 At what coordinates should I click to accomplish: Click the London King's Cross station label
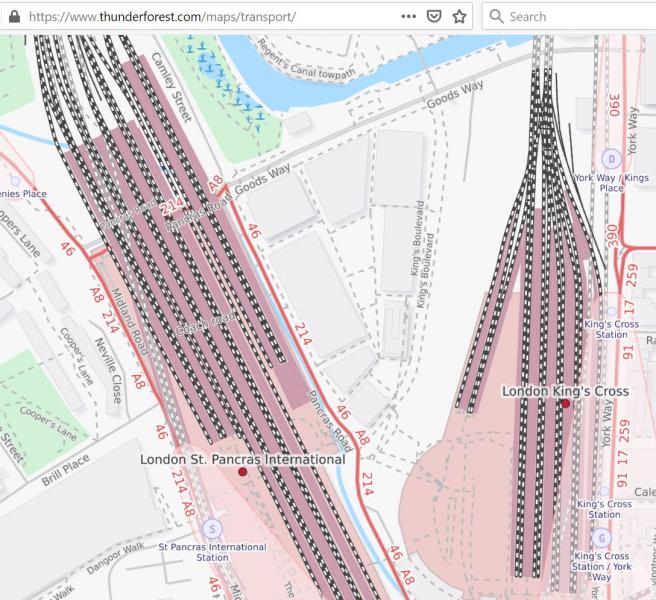click(x=566, y=391)
